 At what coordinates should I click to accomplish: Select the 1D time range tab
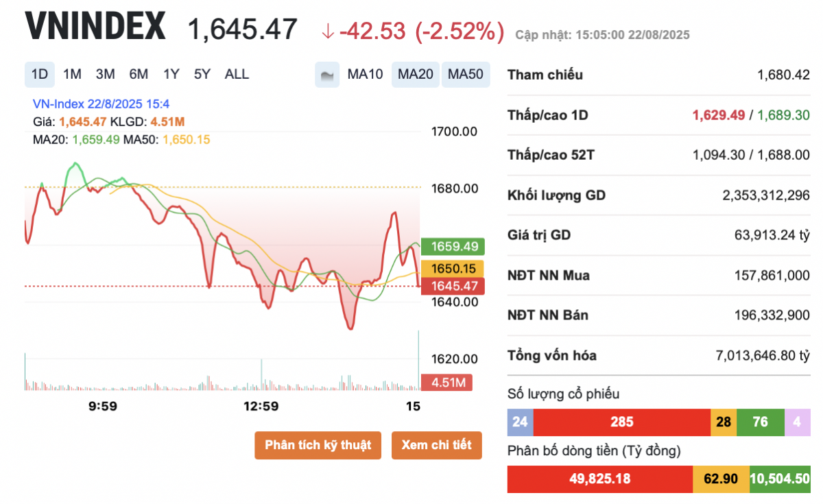(40, 75)
